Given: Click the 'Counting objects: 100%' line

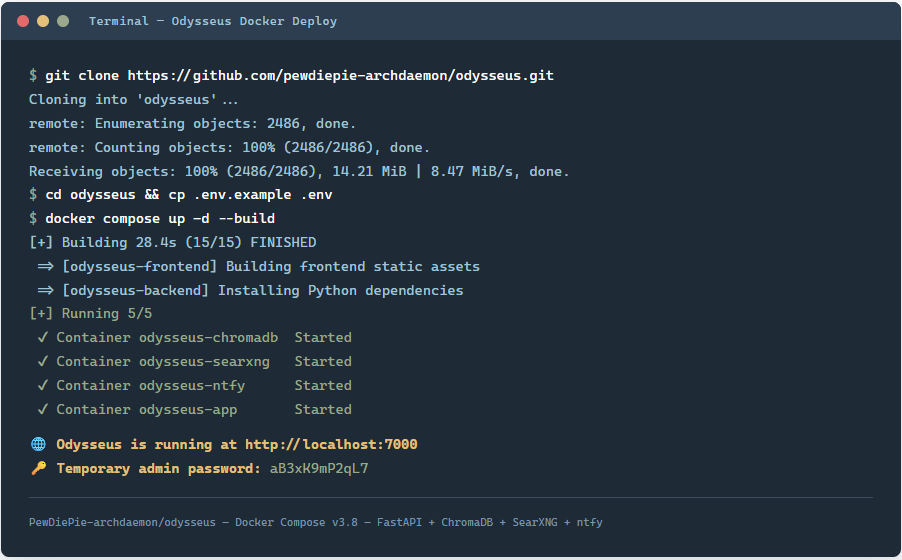Looking at the screenshot, I should (229, 147).
